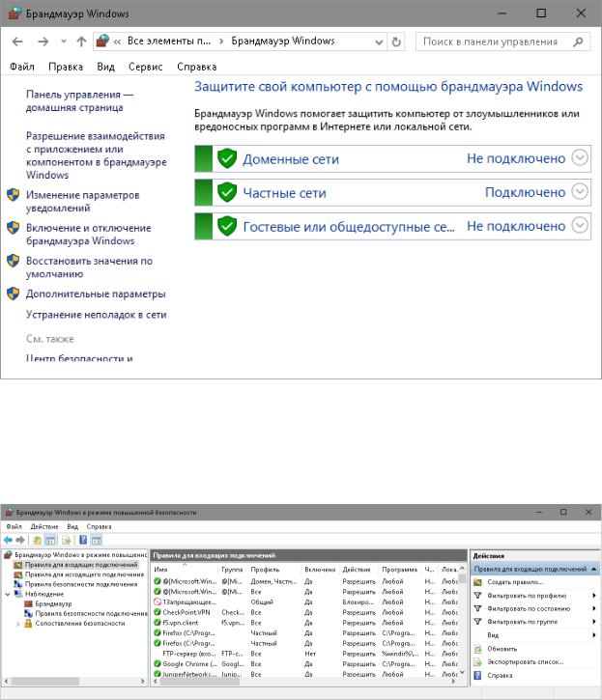The width and height of the screenshot is (602, 700).
Task: Expand the Доменные сети section chevron
Action: (580, 157)
